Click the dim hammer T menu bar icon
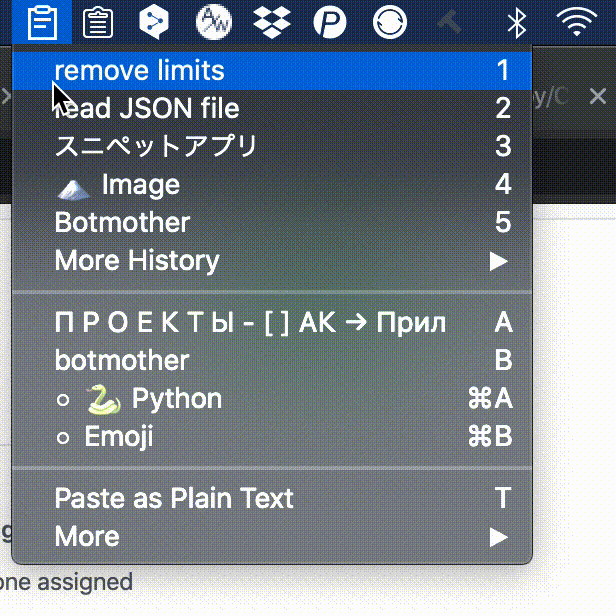Screen dimensions: 616x616 click(x=449, y=22)
